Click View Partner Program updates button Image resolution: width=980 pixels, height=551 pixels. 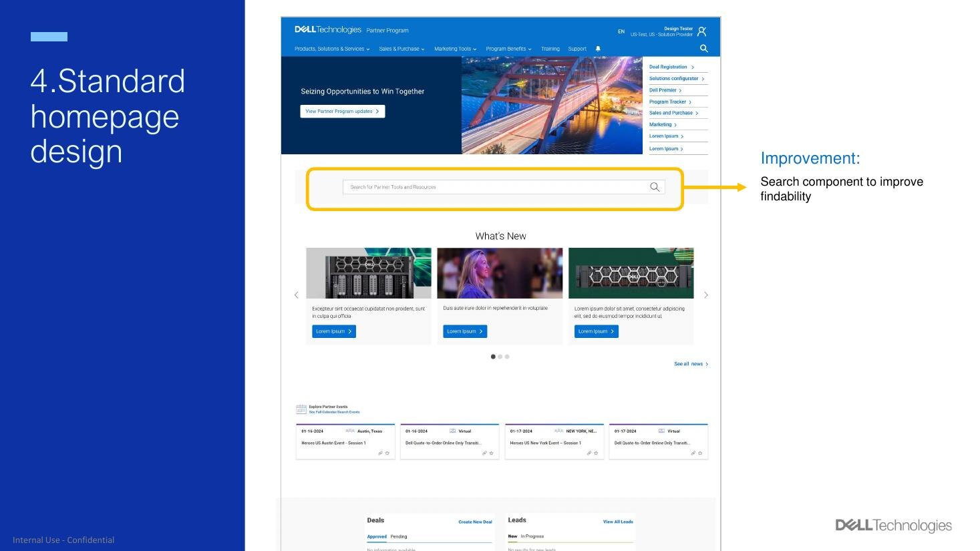[343, 112]
